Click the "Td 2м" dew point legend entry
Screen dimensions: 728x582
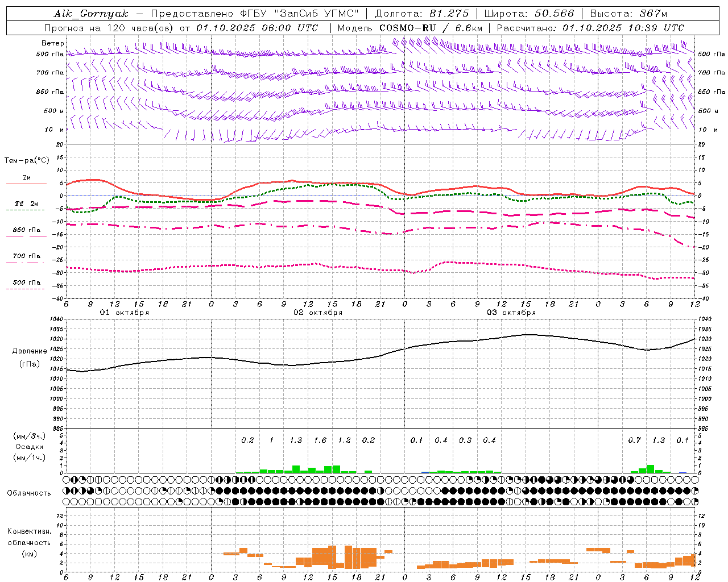point(27,203)
